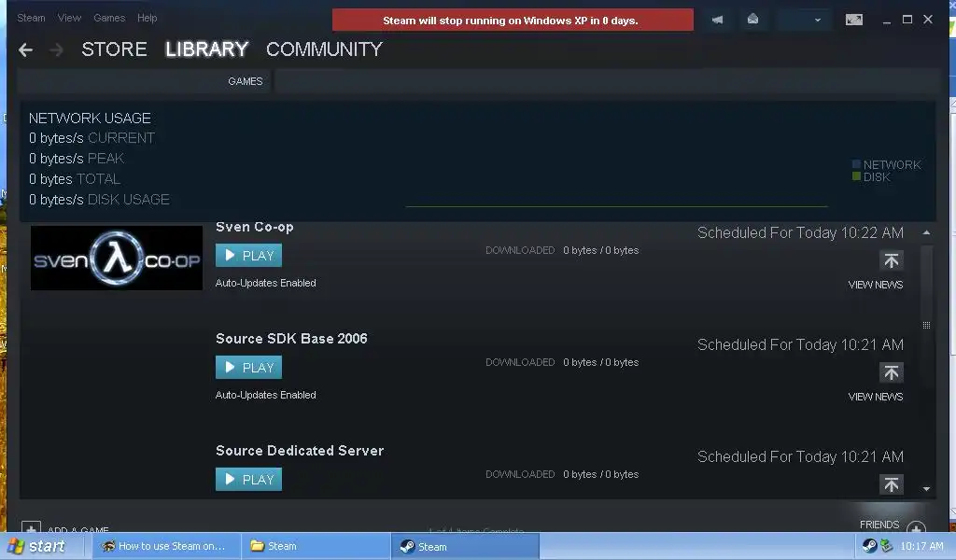Click the 0 bytes TOTAL network stat
Screen dimensions: 956x560
(75, 179)
